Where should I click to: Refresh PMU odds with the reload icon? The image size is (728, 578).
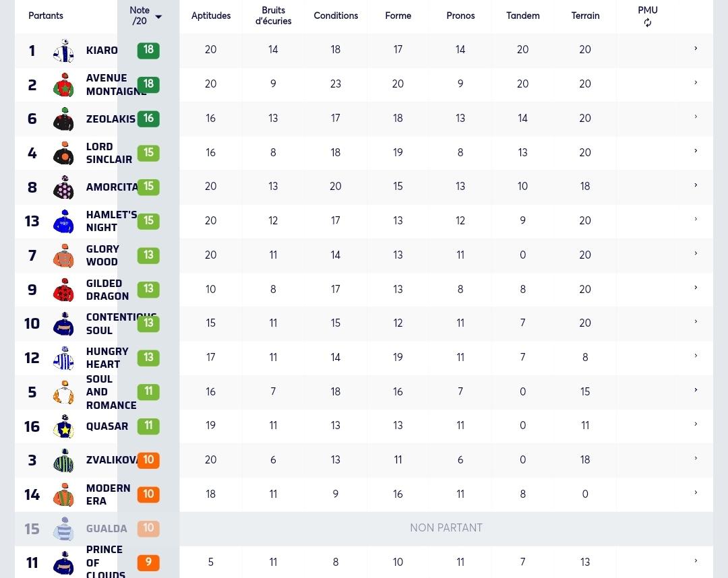click(648, 23)
